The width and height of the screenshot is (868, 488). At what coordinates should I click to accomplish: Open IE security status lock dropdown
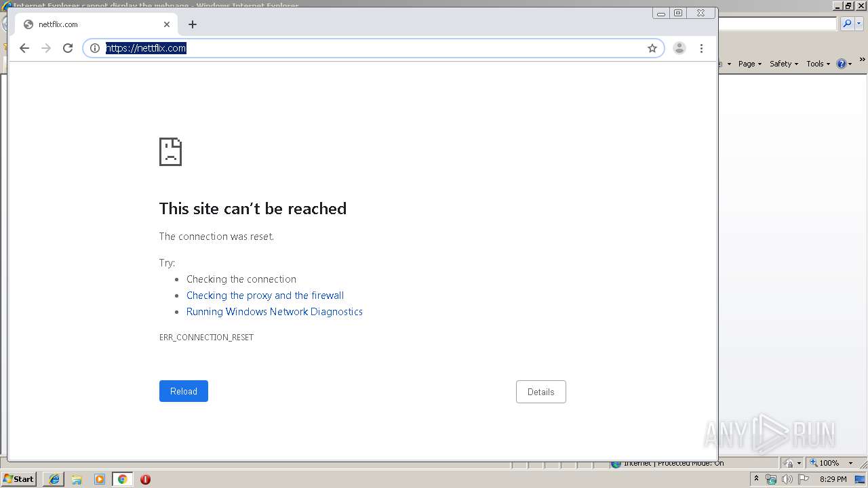[x=793, y=463]
